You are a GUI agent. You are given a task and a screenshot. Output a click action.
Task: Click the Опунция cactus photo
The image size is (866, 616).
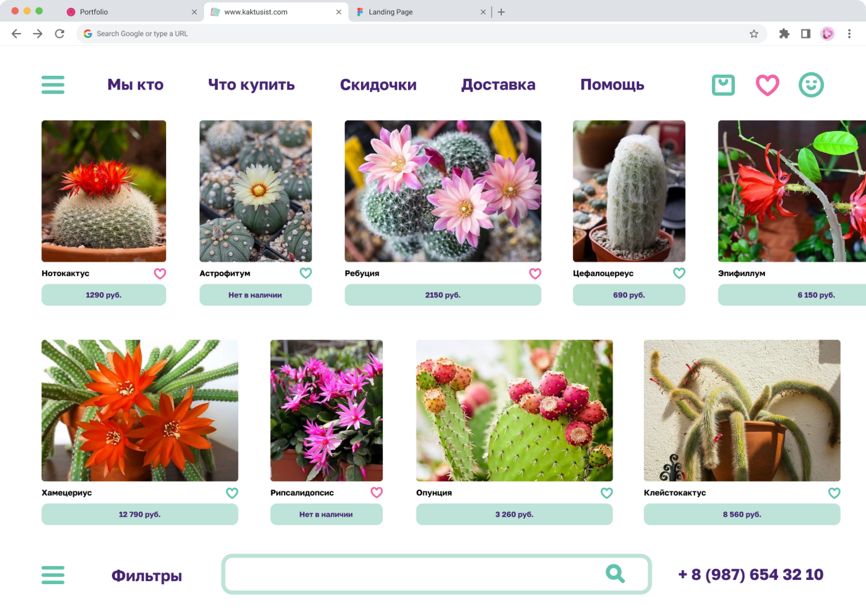coord(514,410)
